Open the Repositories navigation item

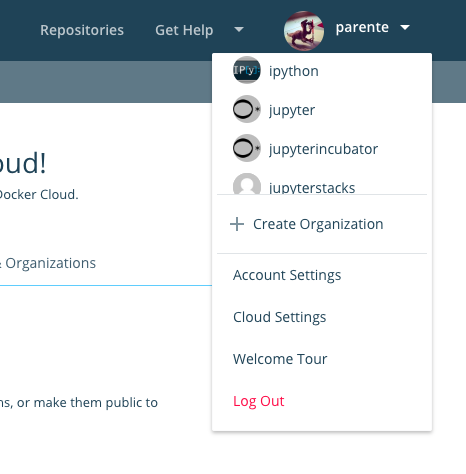82,30
